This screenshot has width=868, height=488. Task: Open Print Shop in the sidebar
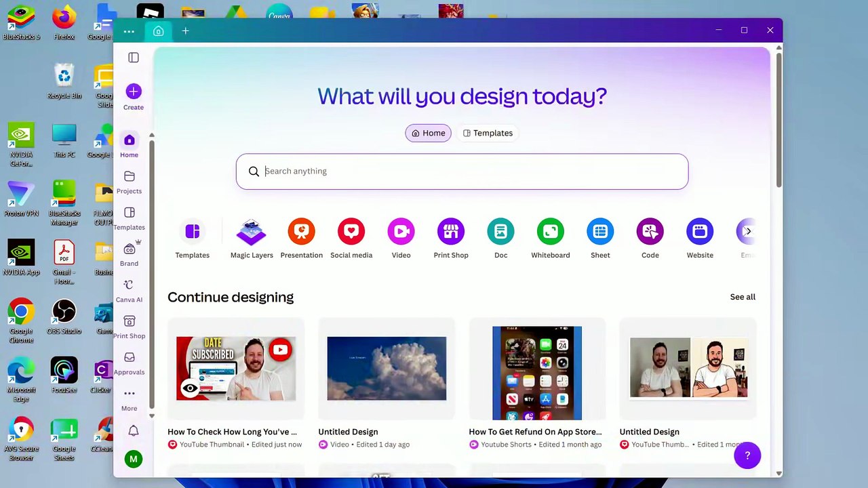point(129,327)
